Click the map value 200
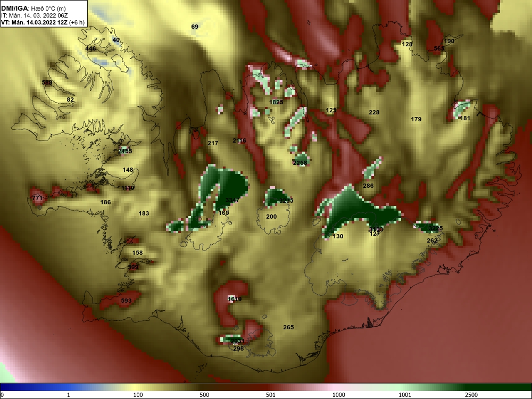This screenshot has height=399, width=532. [271, 217]
